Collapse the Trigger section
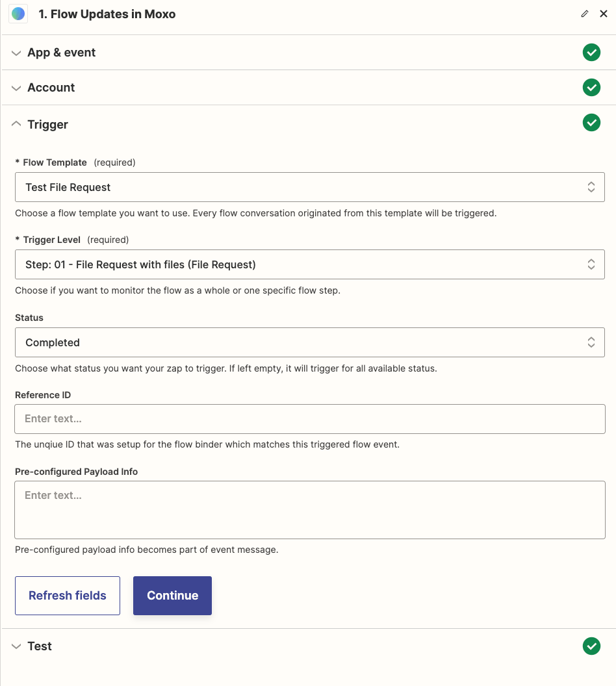 (x=16, y=124)
